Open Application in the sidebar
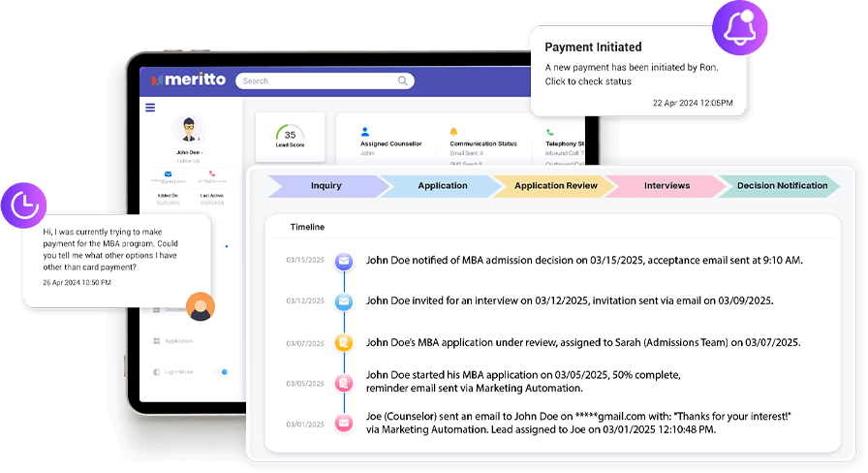 click(179, 341)
